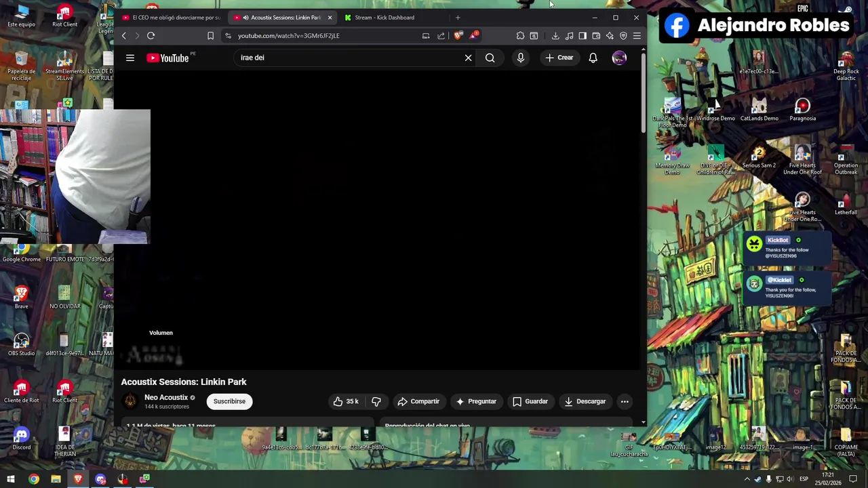Close the Acoustix Sessions tab
Image resolution: width=868 pixels, height=488 pixels.
330,18
